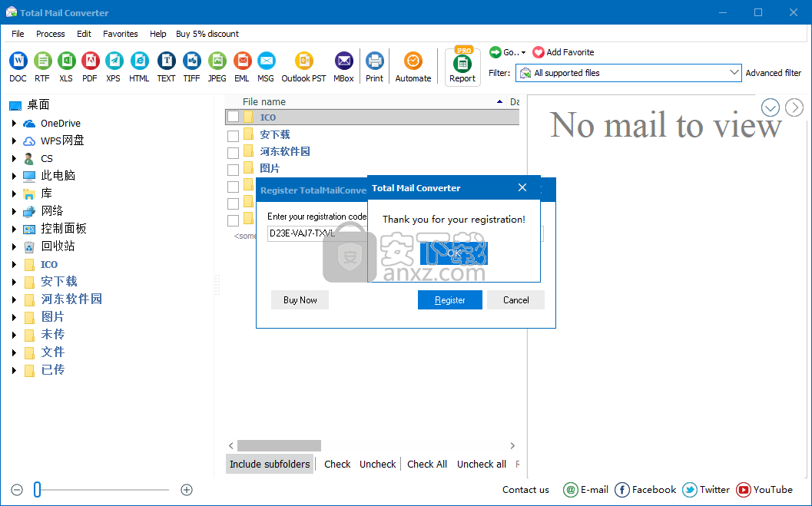The width and height of the screenshot is (812, 506).
Task: Add Favorite heart icon
Action: [x=539, y=52]
